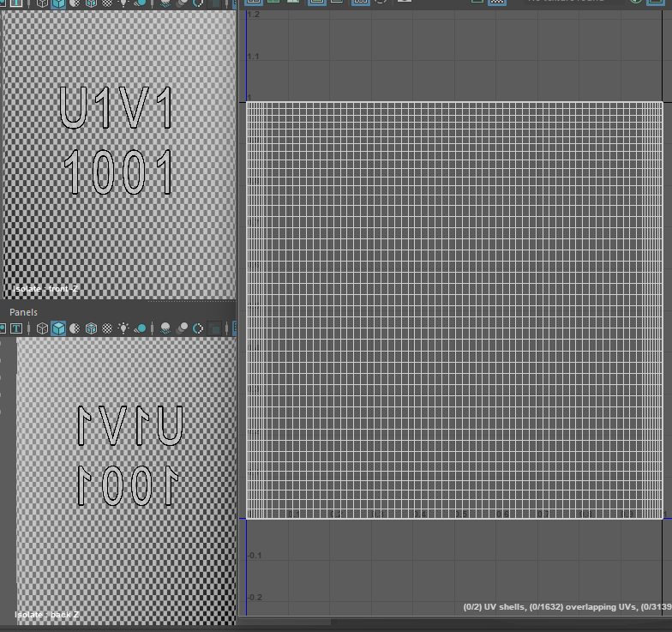Image resolution: width=672 pixels, height=632 pixels.
Task: Toggle checker map icon in the UV Editor toolbar
Action: pos(497,2)
